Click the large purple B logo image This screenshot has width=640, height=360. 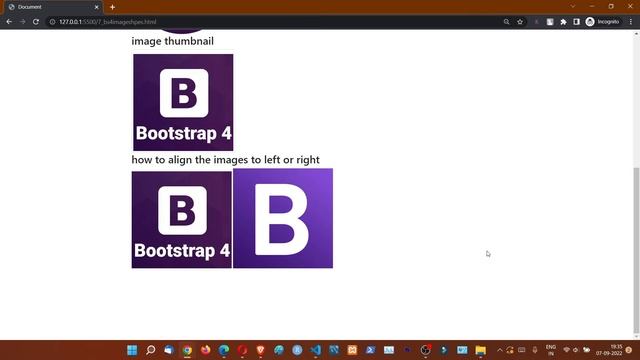tap(283, 218)
